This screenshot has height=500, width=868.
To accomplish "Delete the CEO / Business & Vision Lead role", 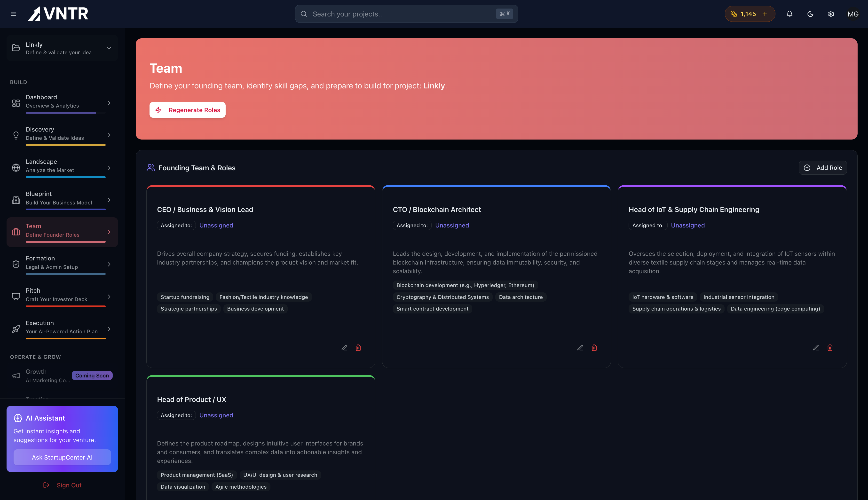I will (x=358, y=348).
